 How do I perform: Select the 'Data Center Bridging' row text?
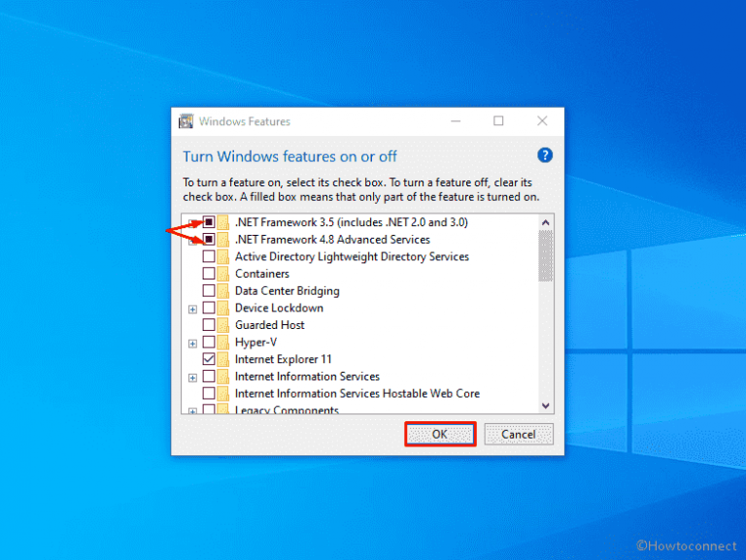pyautogui.click(x=287, y=290)
